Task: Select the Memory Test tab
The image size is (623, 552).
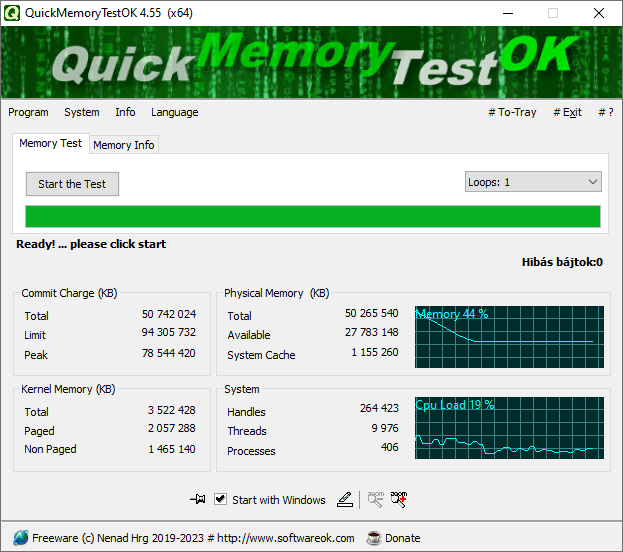Action: coord(50,143)
